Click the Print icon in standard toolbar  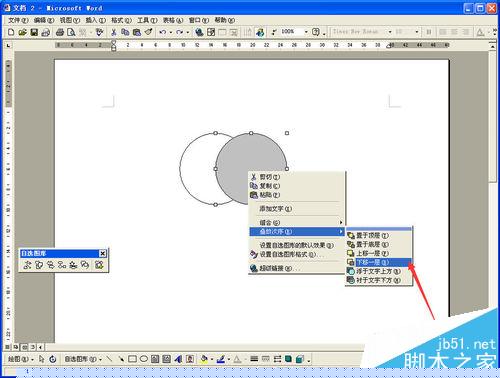(x=60, y=32)
